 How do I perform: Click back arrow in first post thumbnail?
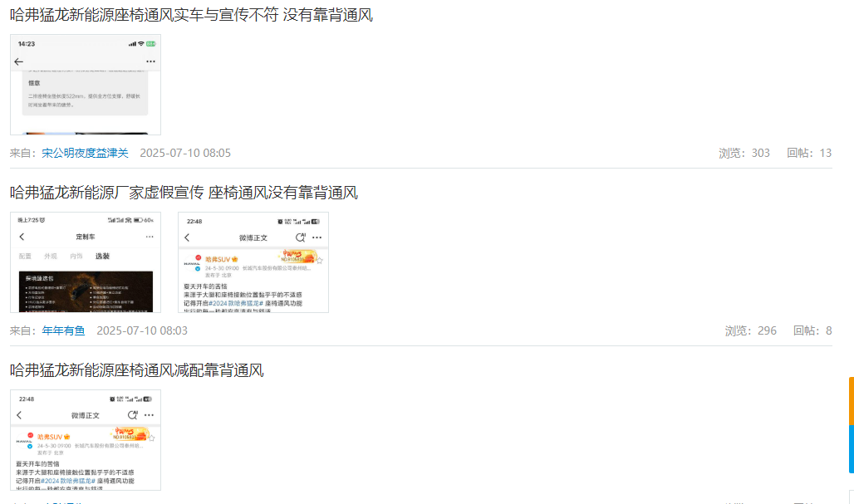point(18,61)
